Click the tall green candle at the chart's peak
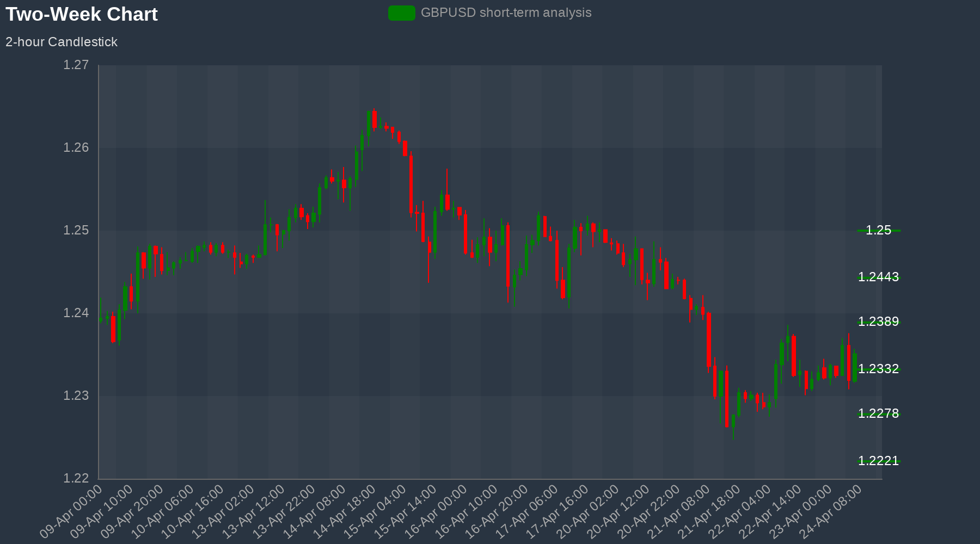The image size is (980, 544). point(369,123)
